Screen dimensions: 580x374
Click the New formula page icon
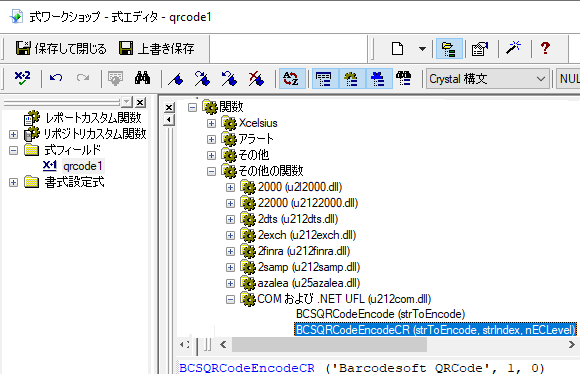point(397,48)
